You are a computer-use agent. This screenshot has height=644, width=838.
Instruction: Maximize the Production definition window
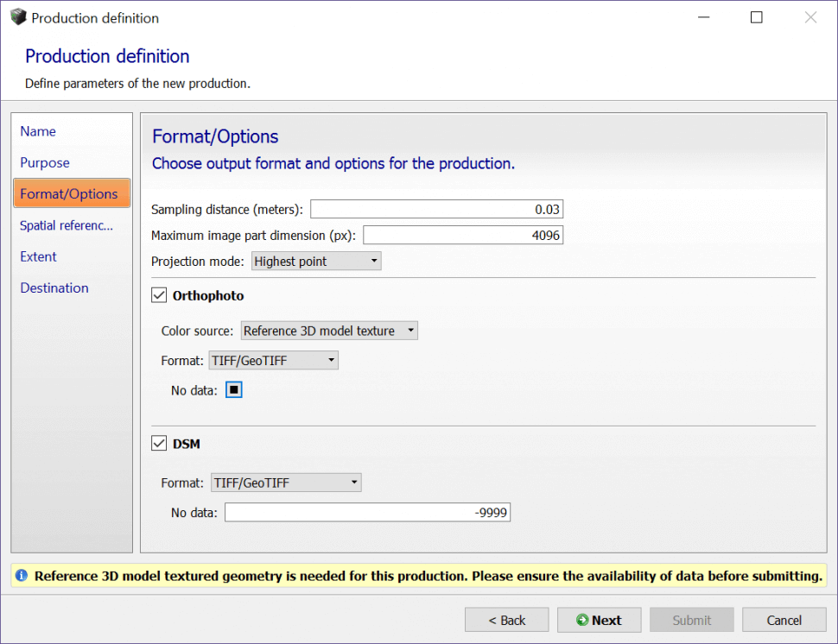pos(756,17)
